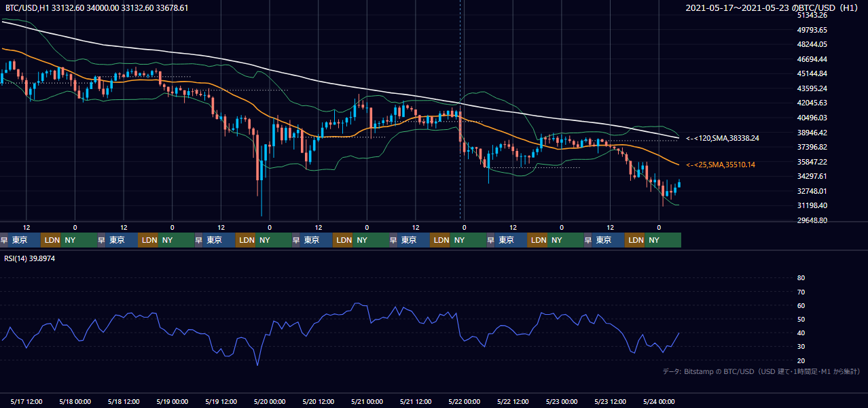Viewport: 868px width, 408px height.
Task: Click the RSI axis value 20
Action: (801, 360)
